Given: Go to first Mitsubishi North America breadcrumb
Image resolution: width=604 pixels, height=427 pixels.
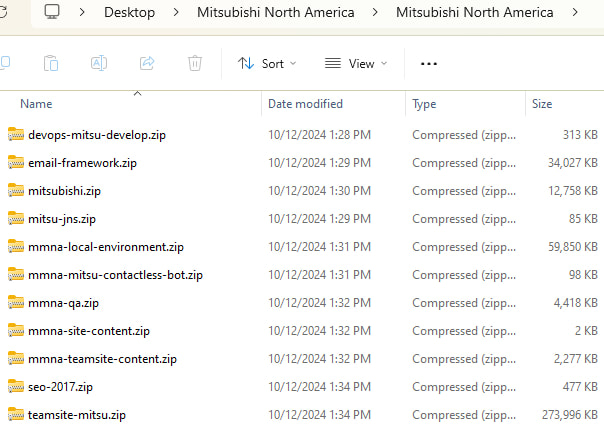Looking at the screenshot, I should coord(276,12).
